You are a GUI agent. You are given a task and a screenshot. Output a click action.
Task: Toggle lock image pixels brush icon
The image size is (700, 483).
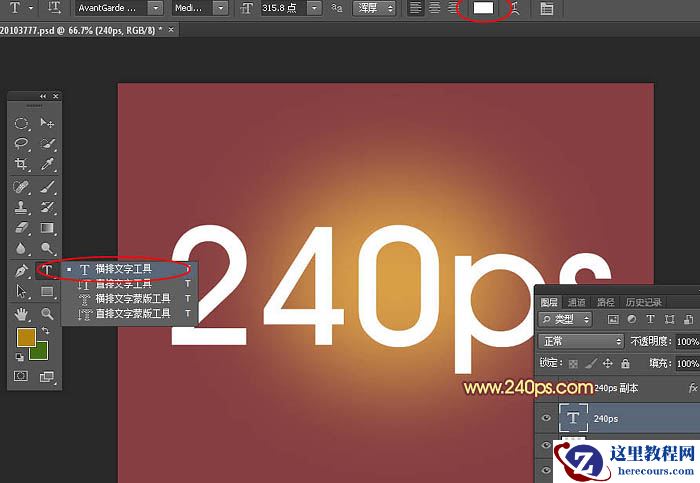(591, 364)
